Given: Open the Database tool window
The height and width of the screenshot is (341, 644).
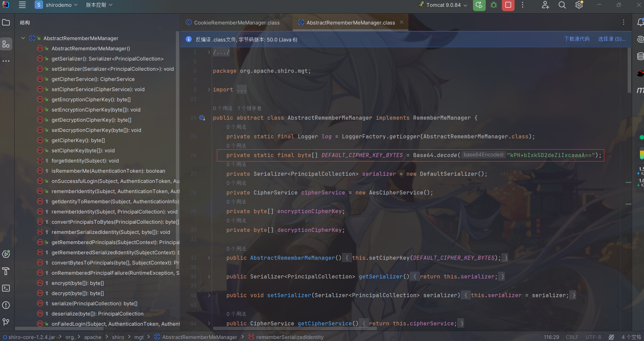Looking at the screenshot, I should click(x=640, y=56).
